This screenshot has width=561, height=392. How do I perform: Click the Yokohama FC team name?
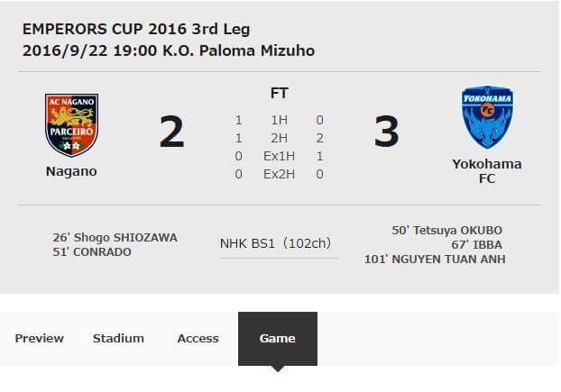[487, 171]
